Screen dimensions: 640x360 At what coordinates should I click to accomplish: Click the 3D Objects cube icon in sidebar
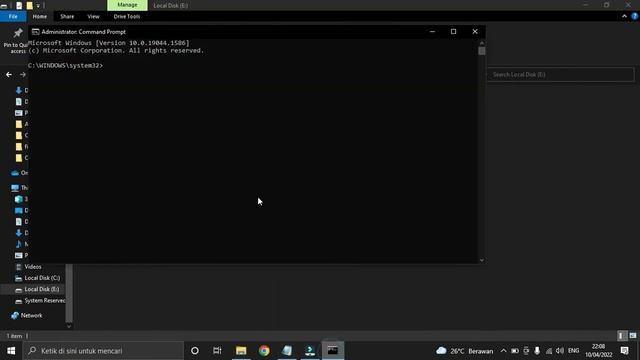coord(19,199)
